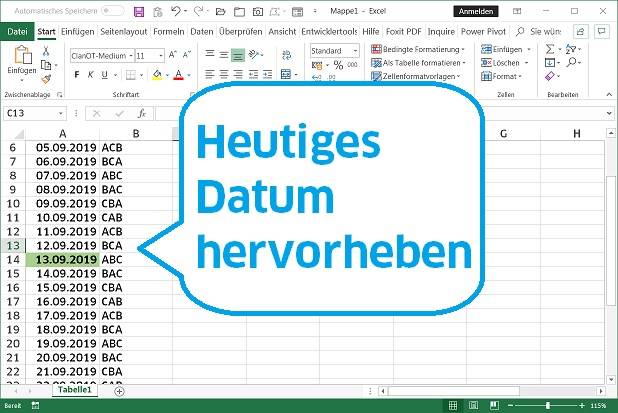Click the camera icon in title bar

pos(258,11)
